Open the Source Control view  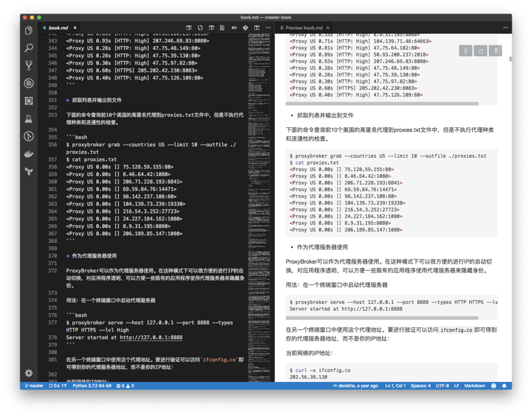(x=29, y=65)
